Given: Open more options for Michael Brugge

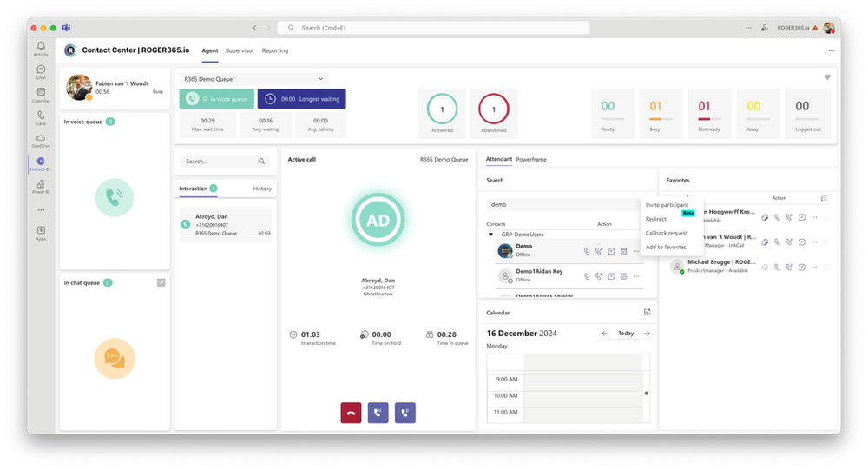Looking at the screenshot, I should click(x=814, y=268).
